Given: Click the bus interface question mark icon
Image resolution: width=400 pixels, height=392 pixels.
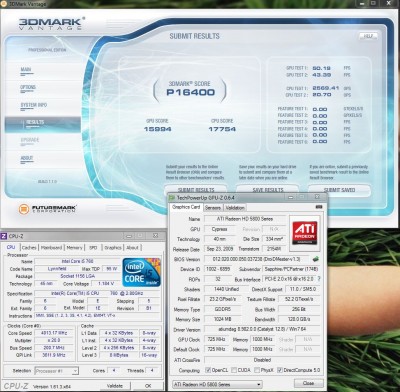Looking at the screenshot, I should pyautogui.click(x=319, y=279).
